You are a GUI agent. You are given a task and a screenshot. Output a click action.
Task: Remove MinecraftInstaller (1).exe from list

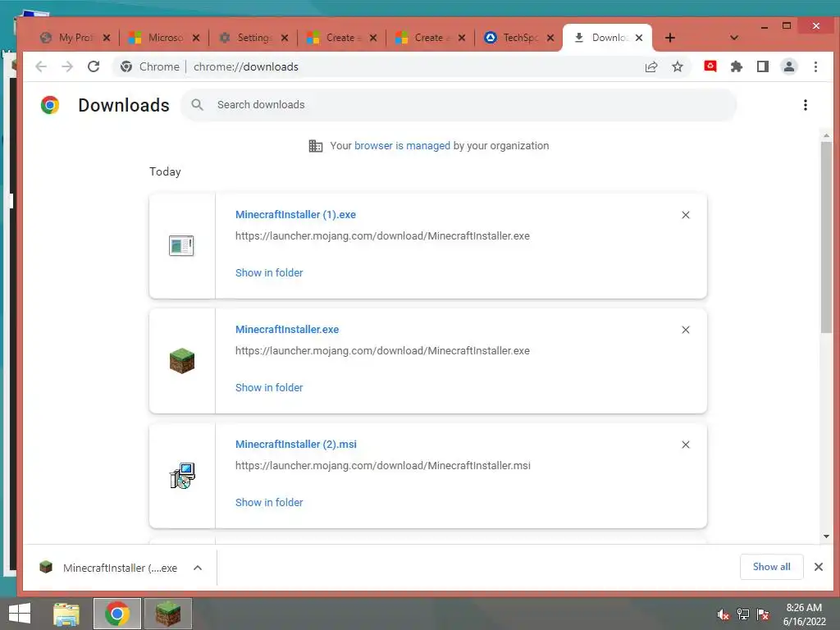point(686,215)
